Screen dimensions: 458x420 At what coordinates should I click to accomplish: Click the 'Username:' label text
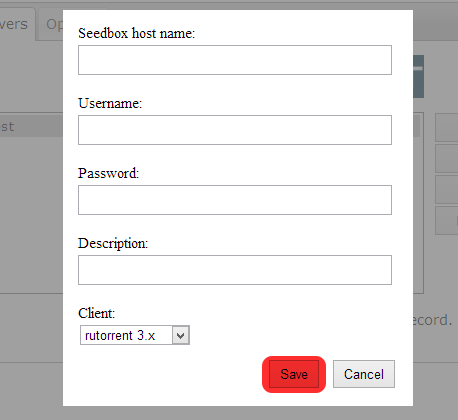pos(110,103)
